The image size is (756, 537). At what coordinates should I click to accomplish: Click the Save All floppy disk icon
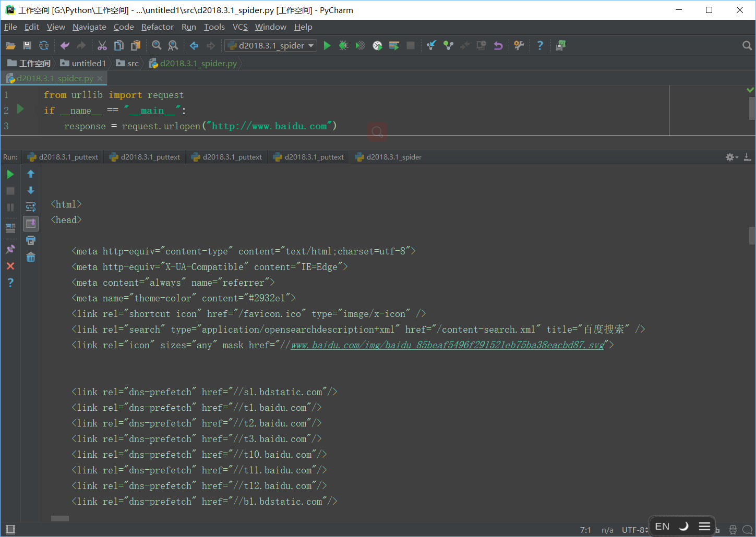click(27, 46)
